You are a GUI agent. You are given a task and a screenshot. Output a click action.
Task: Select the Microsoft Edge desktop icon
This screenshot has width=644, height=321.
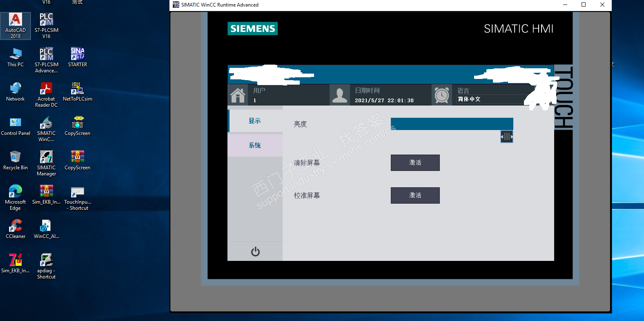coord(16,198)
